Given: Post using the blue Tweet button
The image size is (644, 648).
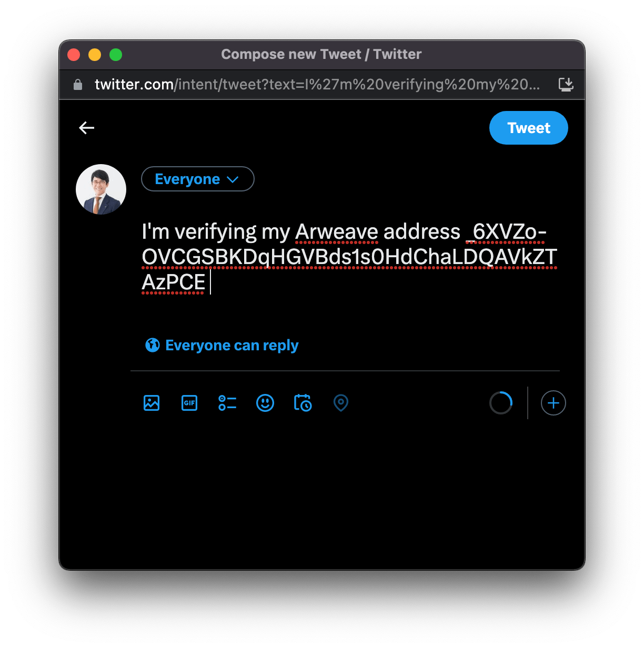Looking at the screenshot, I should coord(529,128).
